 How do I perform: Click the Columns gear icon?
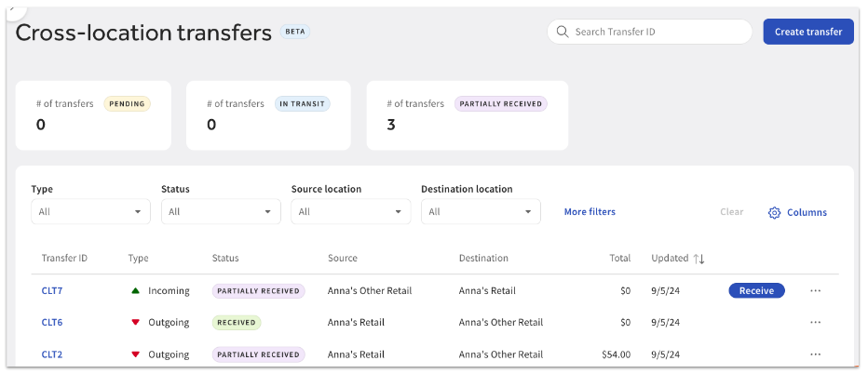(774, 213)
